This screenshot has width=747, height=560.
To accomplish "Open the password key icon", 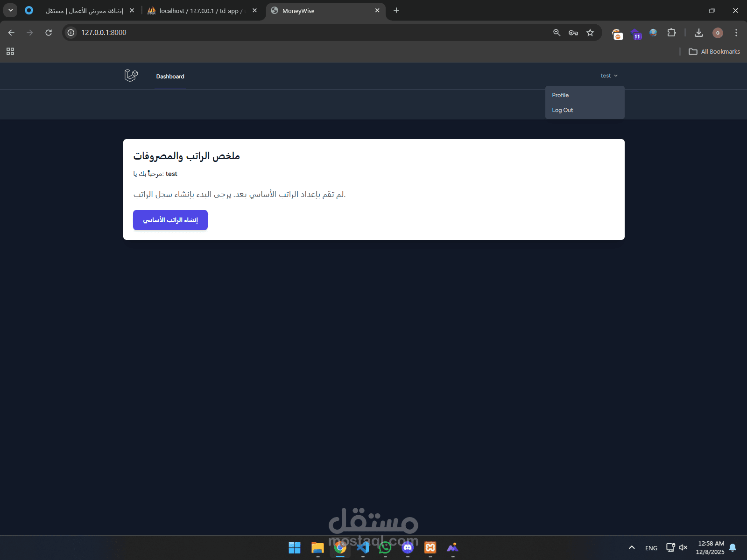I will [573, 33].
